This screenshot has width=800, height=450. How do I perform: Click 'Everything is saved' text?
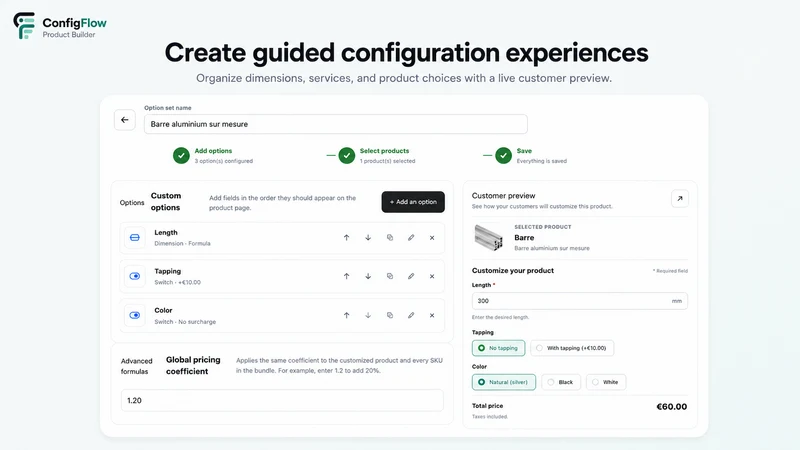pyautogui.click(x=541, y=161)
